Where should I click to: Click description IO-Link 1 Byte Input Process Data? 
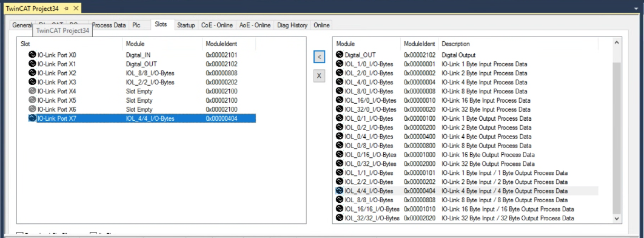coord(485,64)
